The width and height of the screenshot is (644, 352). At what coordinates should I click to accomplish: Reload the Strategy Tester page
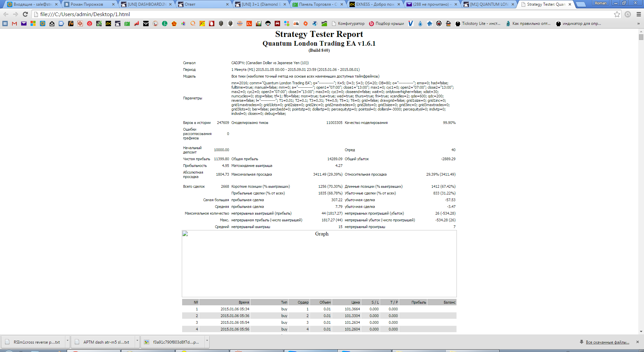point(25,14)
